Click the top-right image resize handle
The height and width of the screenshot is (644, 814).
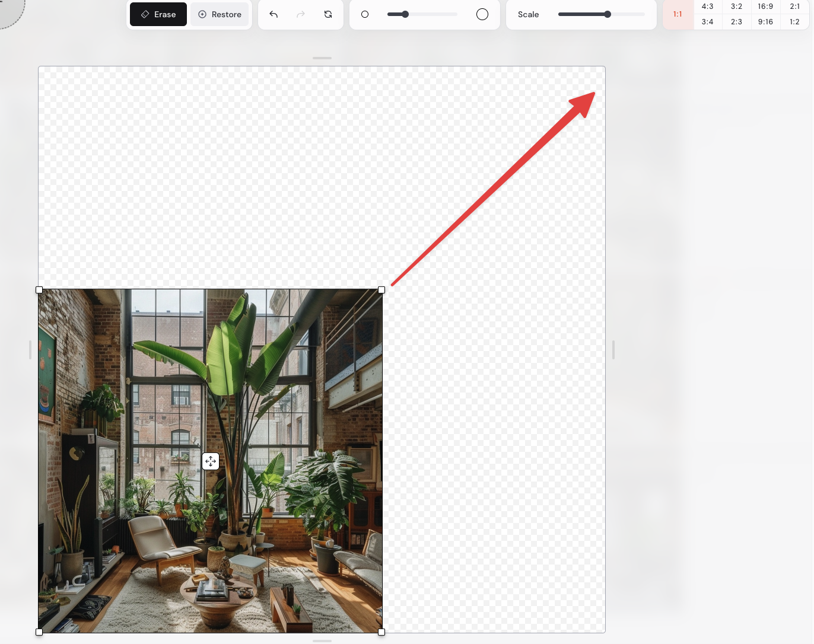pos(381,290)
